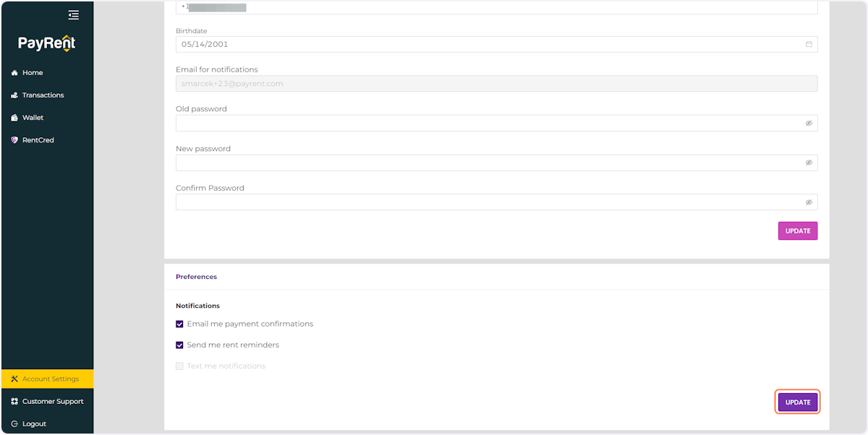
Task: Uncheck 'Email me payment confirmations'
Action: (x=179, y=324)
